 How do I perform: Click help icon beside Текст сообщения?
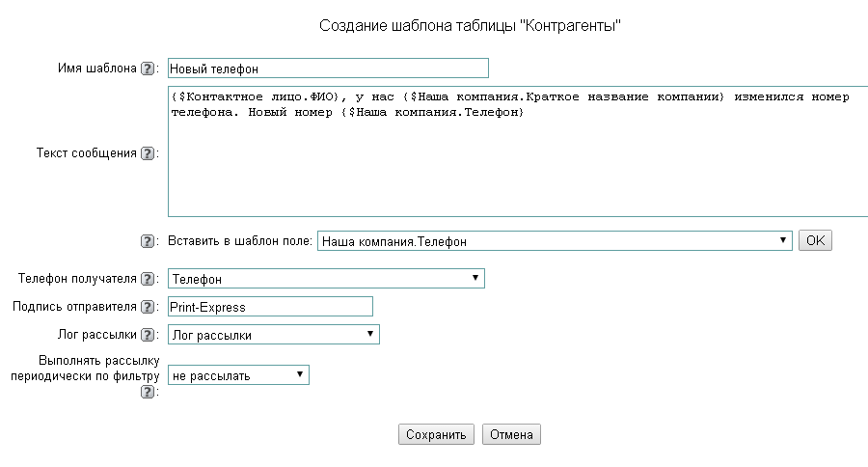148,153
